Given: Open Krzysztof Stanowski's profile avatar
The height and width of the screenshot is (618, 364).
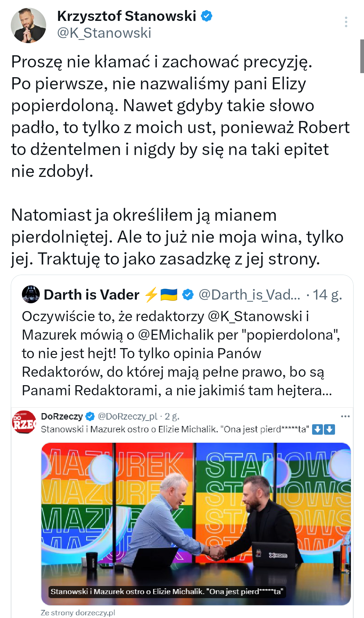Looking at the screenshot, I should [x=28, y=25].
